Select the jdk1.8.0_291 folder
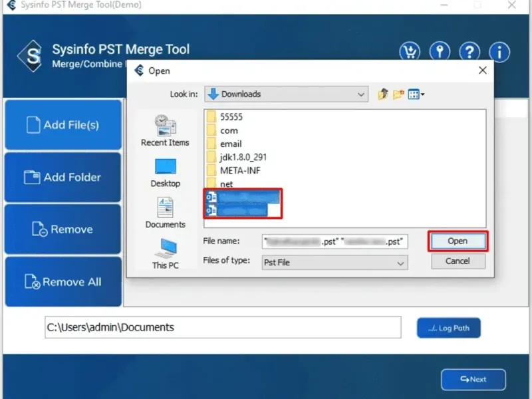 tap(237, 157)
